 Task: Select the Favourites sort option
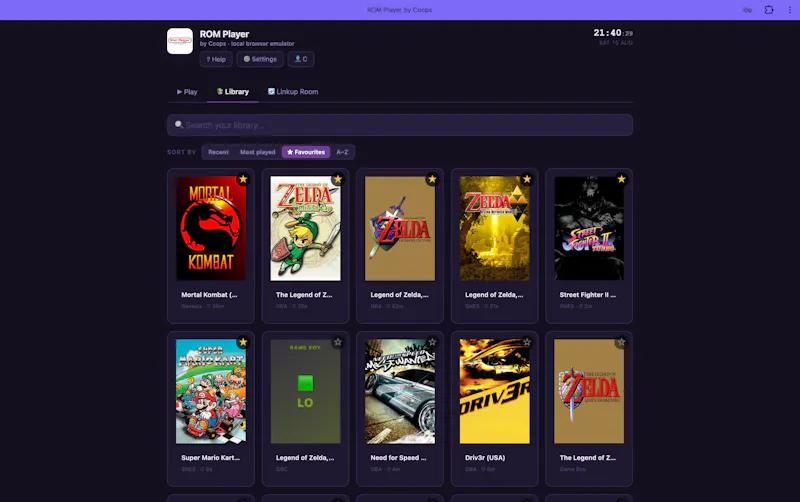pos(306,152)
